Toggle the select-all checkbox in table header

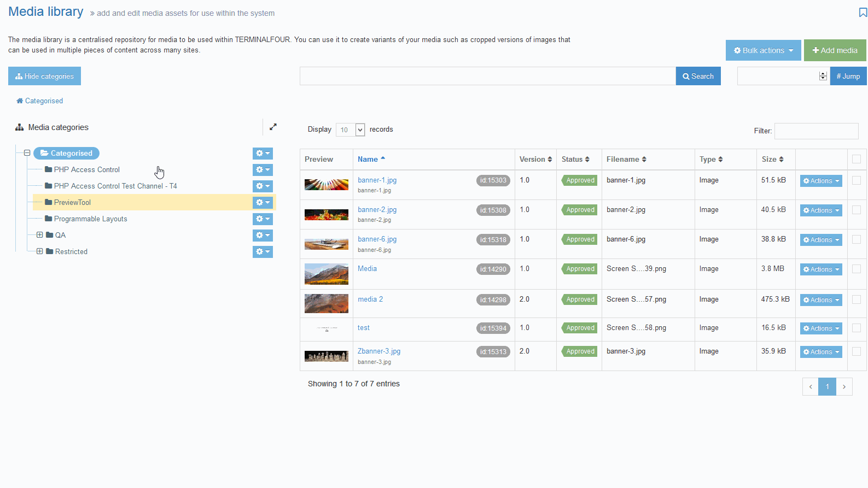(857, 159)
